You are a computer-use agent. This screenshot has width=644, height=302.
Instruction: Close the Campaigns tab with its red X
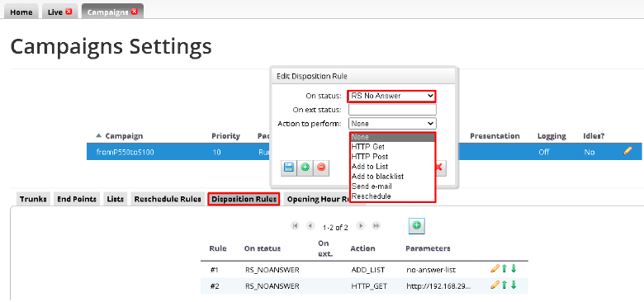click(134, 12)
